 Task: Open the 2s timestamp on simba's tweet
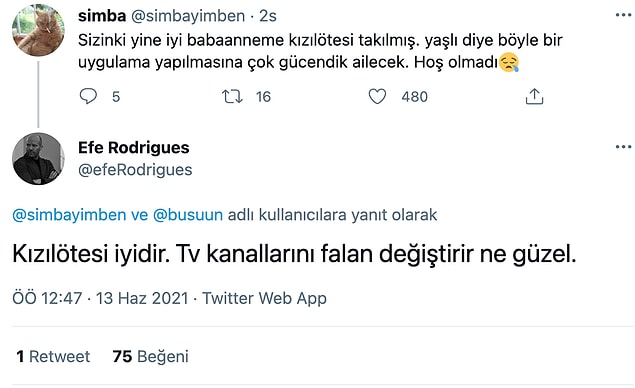[268, 16]
